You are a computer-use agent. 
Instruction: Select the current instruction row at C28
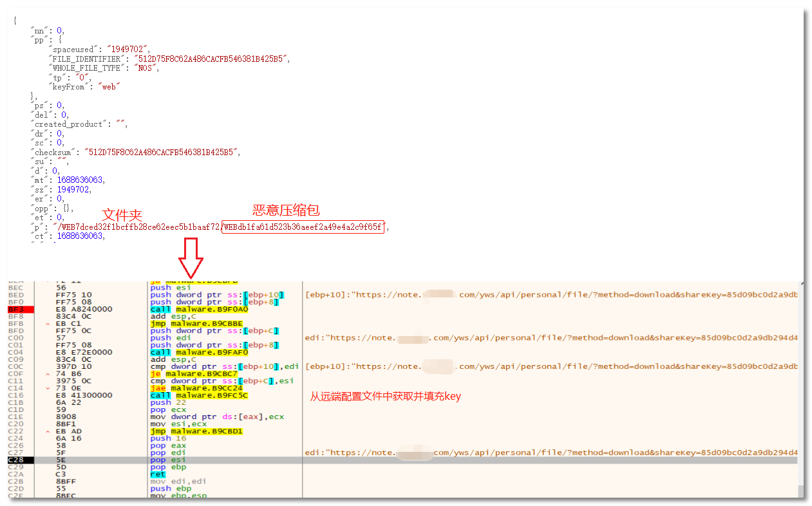click(x=15, y=460)
